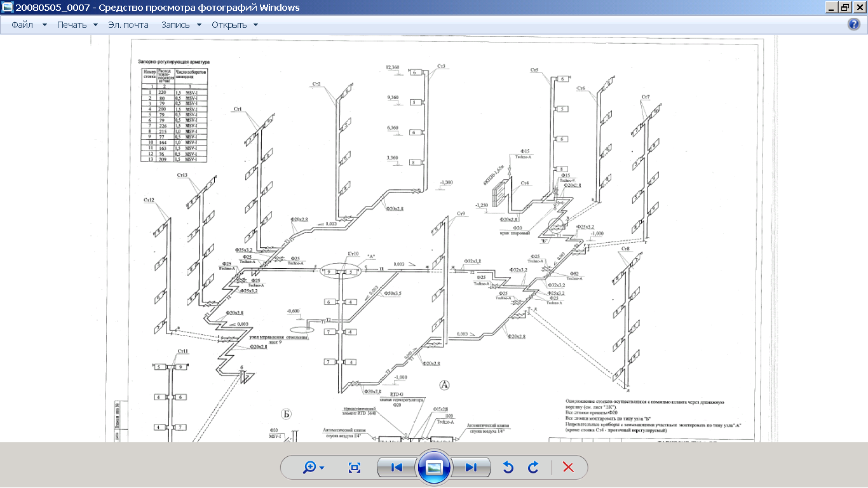Click the 'Ст12' riser label
The width and height of the screenshot is (868, 488).
point(149,201)
